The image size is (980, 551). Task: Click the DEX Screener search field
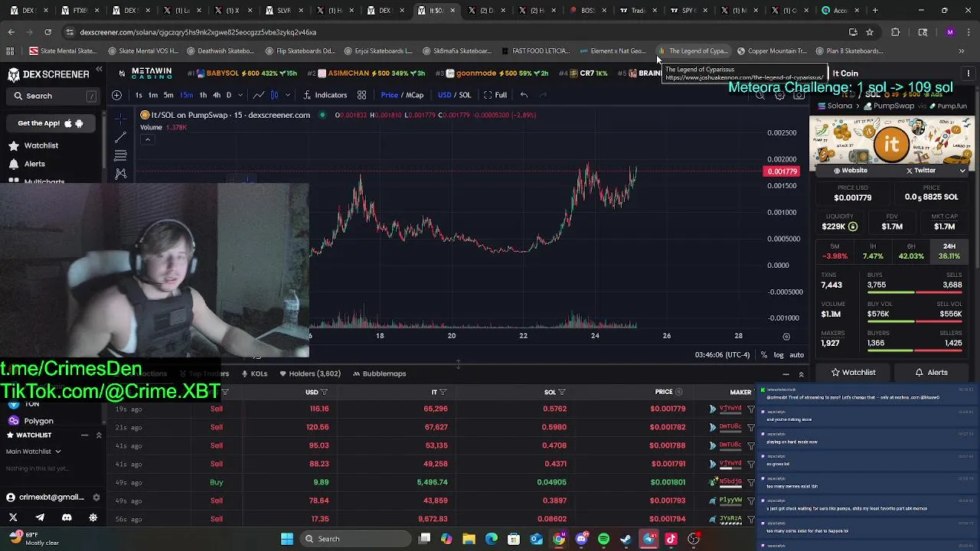pyautogui.click(x=54, y=96)
